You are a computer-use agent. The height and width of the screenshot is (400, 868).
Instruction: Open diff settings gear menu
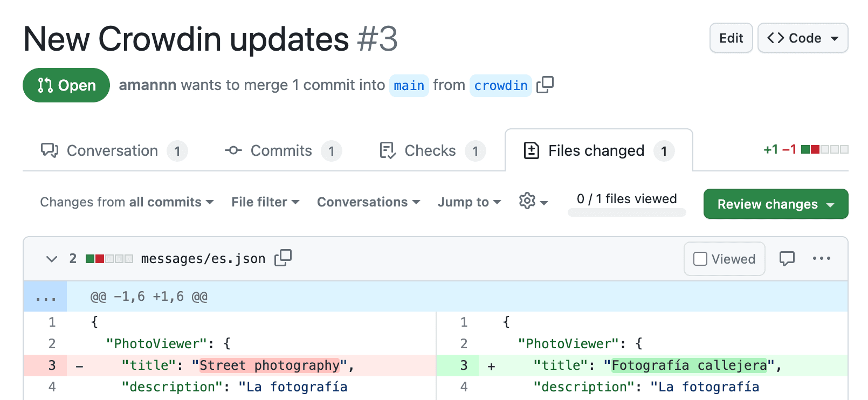point(533,202)
